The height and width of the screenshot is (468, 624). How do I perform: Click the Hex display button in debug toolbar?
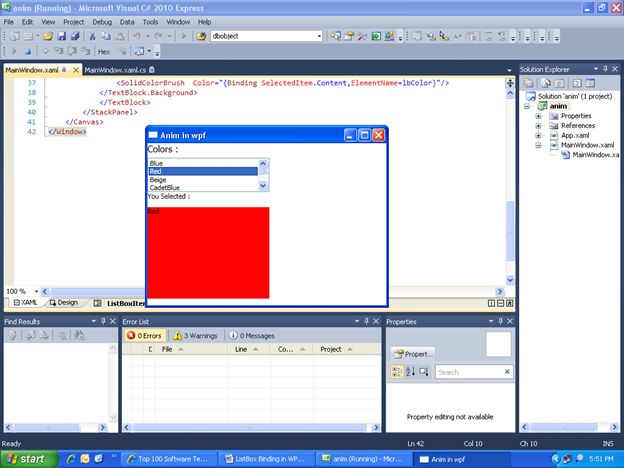[x=103, y=51]
